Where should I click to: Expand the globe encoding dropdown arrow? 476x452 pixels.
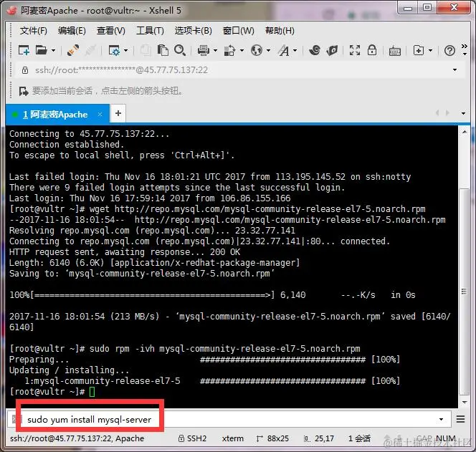coord(268,50)
